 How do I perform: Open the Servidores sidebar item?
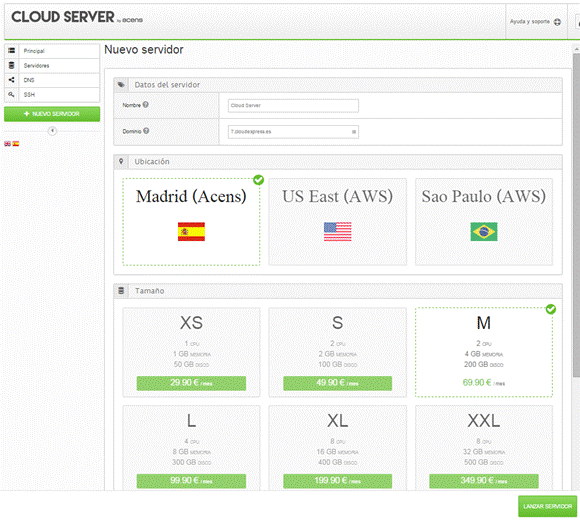pos(52,66)
